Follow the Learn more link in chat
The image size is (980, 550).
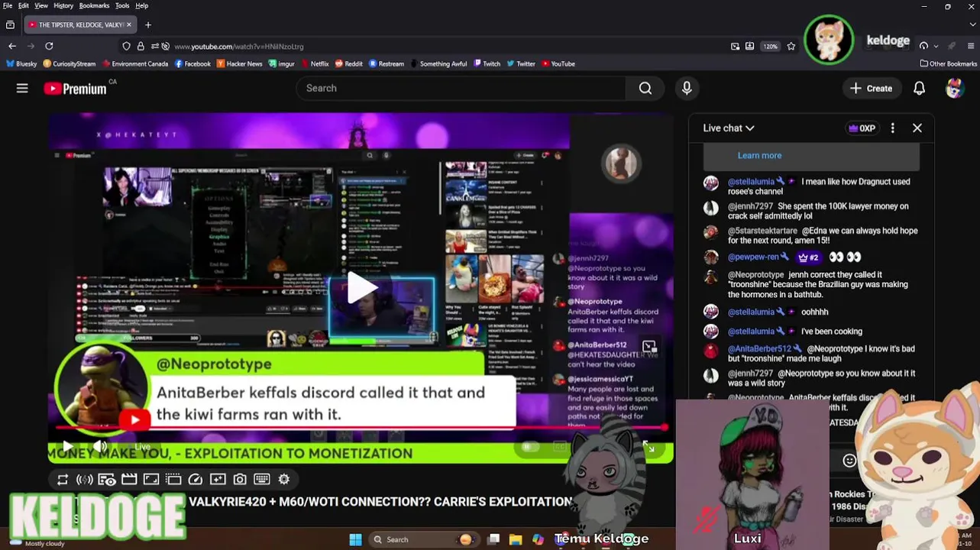coord(759,155)
